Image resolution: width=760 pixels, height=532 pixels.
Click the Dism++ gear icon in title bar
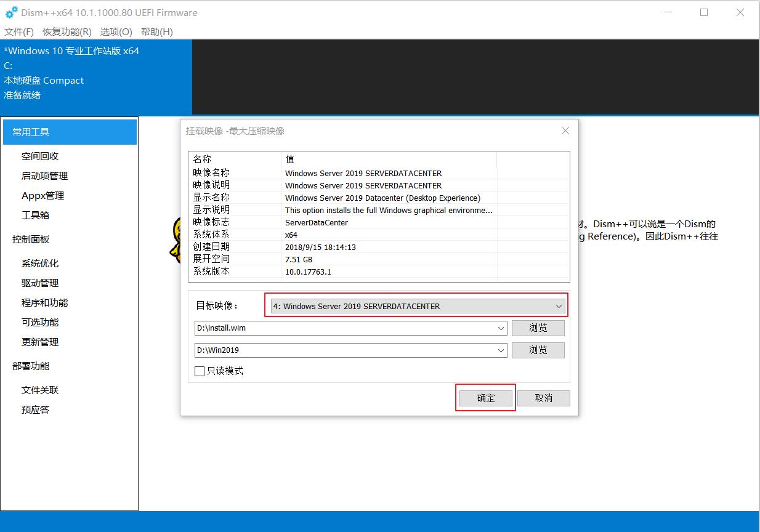coord(11,12)
